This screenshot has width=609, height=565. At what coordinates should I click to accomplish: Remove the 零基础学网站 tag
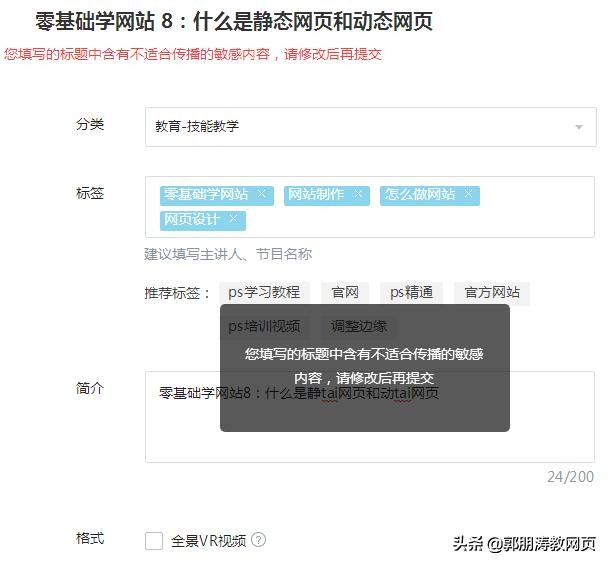(262, 193)
